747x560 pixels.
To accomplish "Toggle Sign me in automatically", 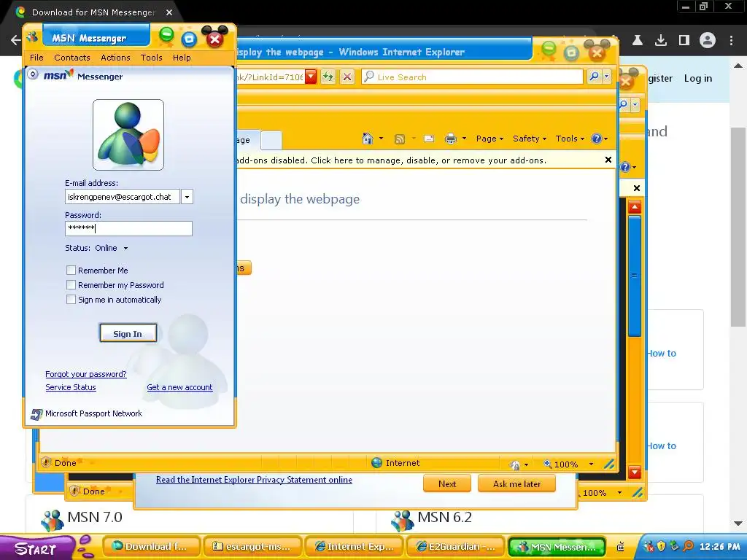I will click(71, 300).
